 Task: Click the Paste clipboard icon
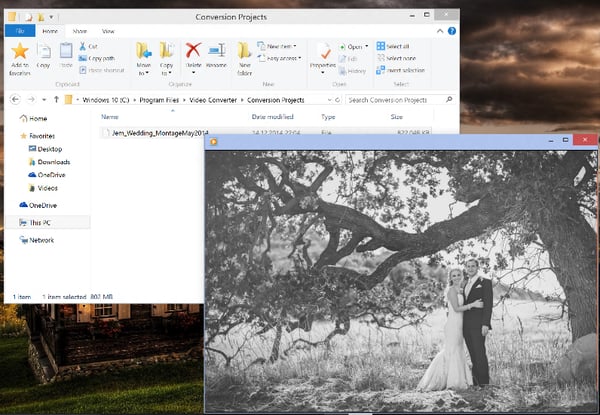(66, 51)
